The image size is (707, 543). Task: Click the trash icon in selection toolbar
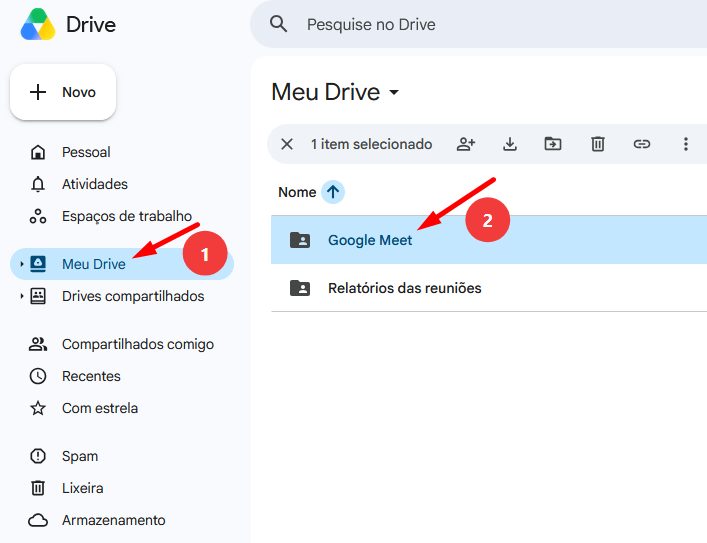point(597,144)
